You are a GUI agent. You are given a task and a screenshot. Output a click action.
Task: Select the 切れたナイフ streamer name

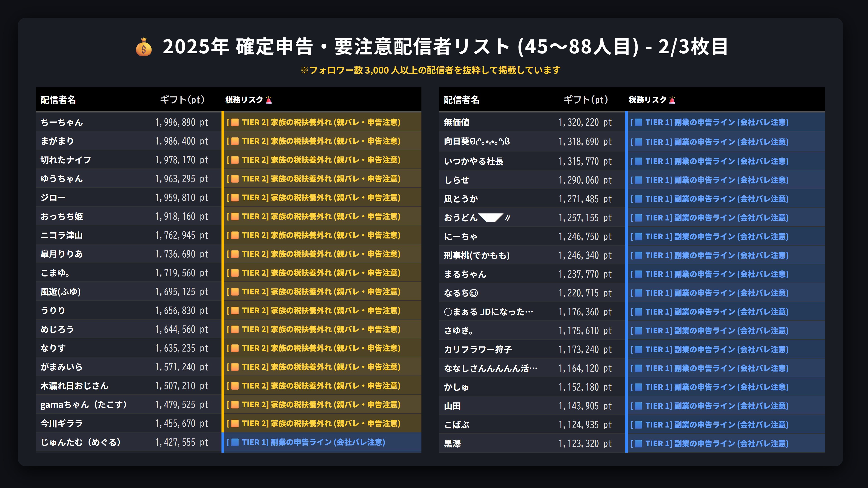(66, 160)
